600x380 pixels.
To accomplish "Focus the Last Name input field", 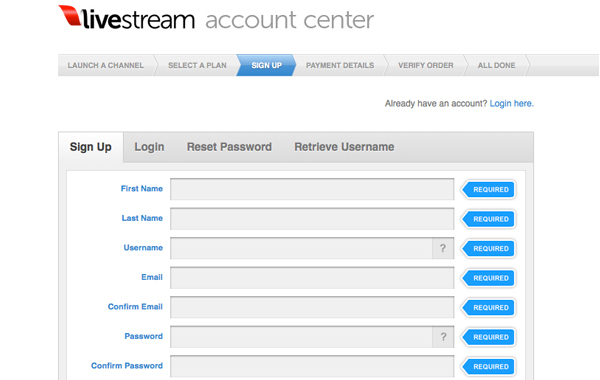I will pos(312,219).
